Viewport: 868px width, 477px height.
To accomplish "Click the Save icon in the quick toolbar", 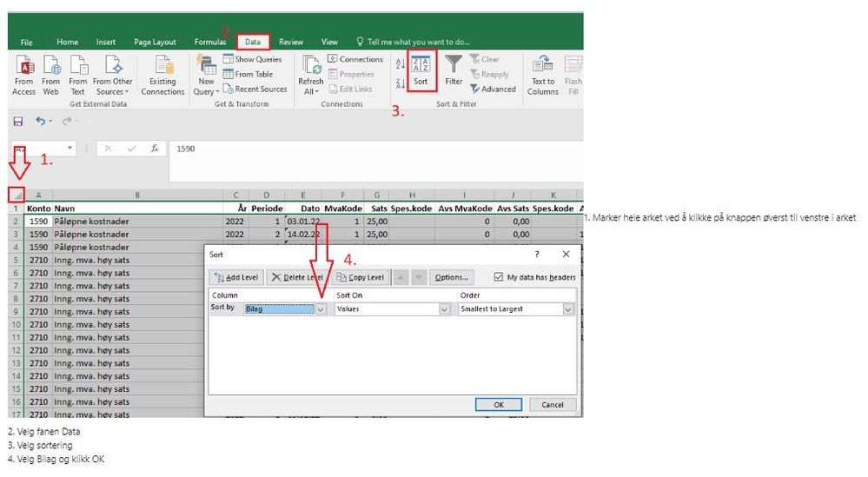I will [18, 121].
